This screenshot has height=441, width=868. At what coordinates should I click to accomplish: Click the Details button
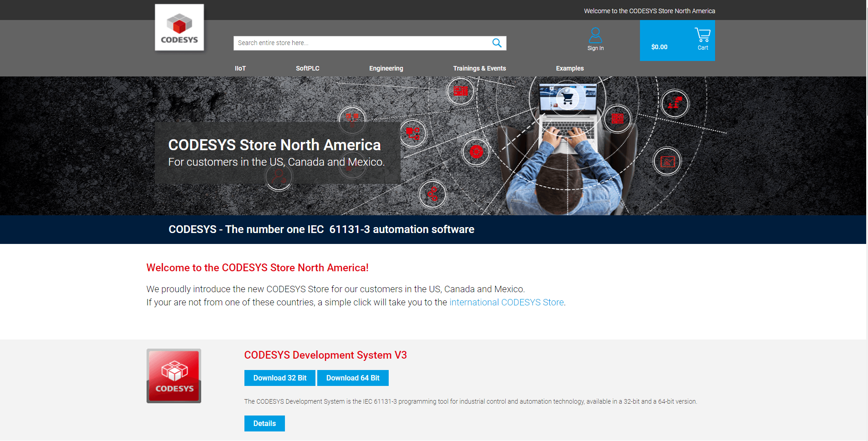click(x=264, y=423)
